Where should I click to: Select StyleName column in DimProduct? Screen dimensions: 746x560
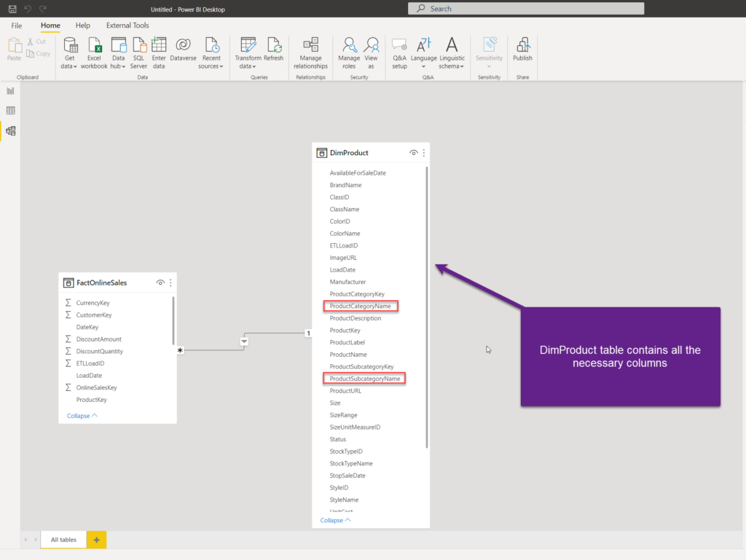click(344, 500)
